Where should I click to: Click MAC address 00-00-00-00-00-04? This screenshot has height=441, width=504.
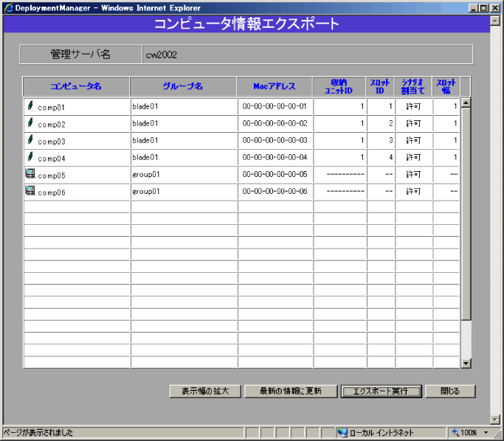275,157
